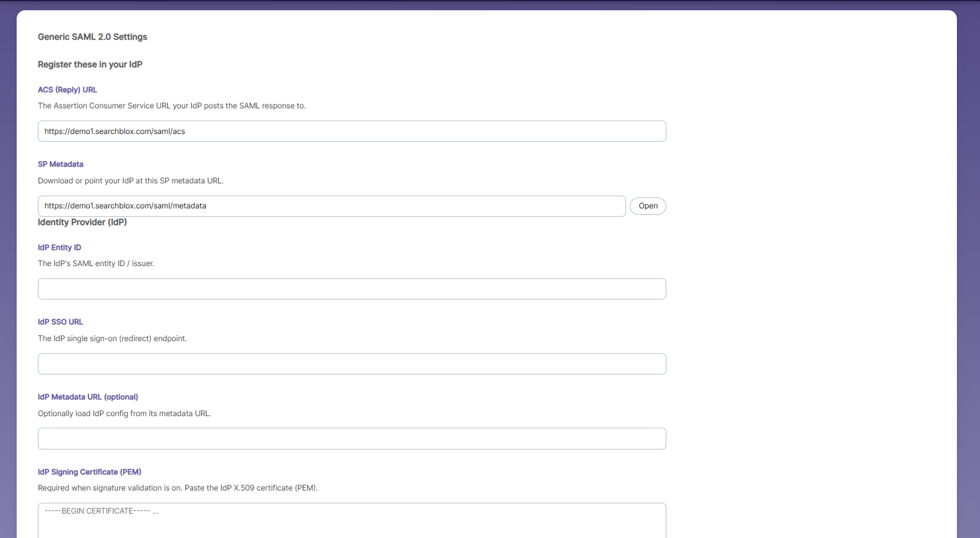Click the single sign-on redirect endpoint description

coord(112,339)
